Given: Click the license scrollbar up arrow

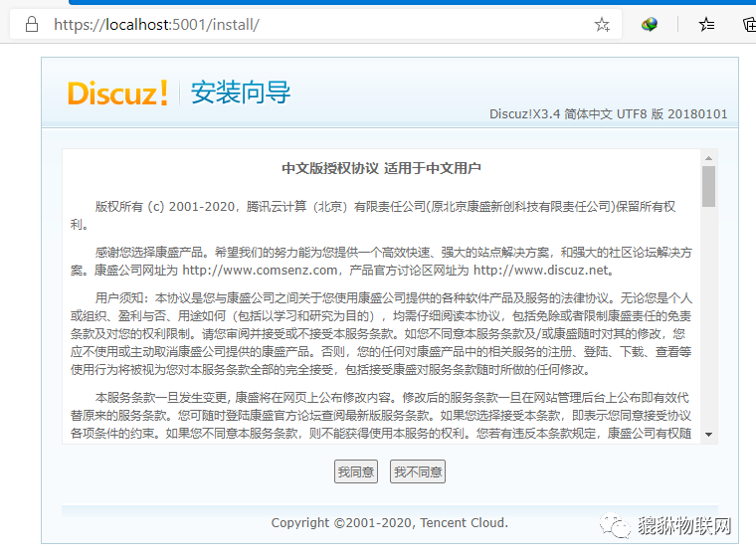Looking at the screenshot, I should click(x=708, y=158).
